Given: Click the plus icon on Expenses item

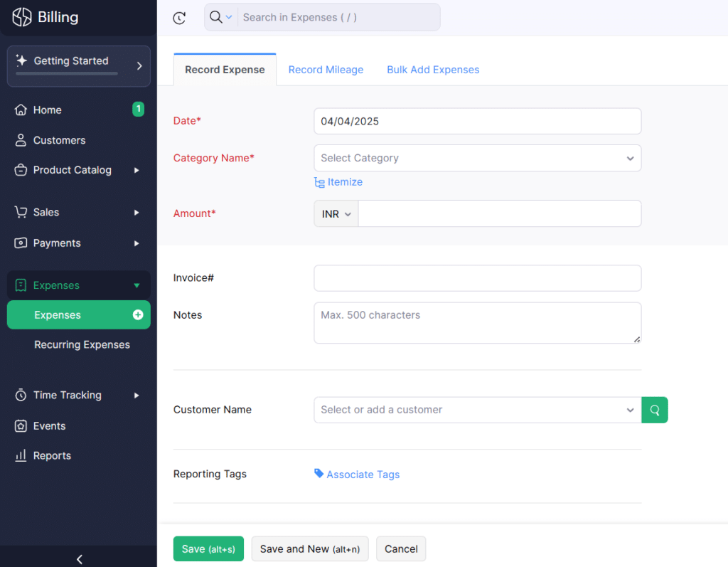Looking at the screenshot, I should click(x=138, y=315).
